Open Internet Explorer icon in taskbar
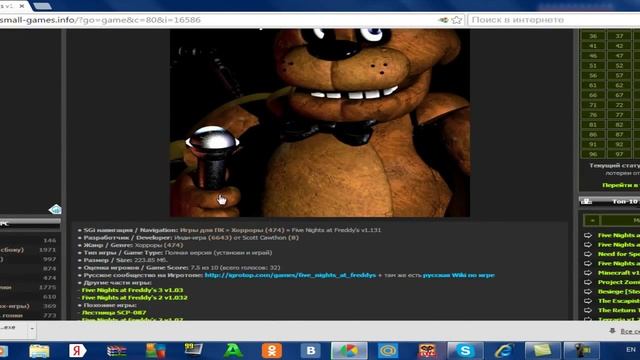This screenshot has width=640, height=360. click(504, 351)
